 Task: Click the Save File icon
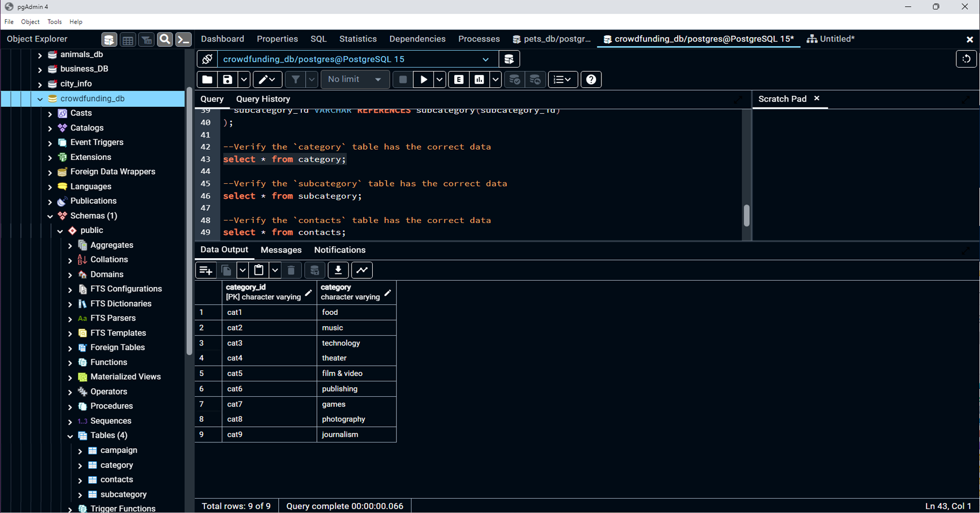(x=227, y=80)
